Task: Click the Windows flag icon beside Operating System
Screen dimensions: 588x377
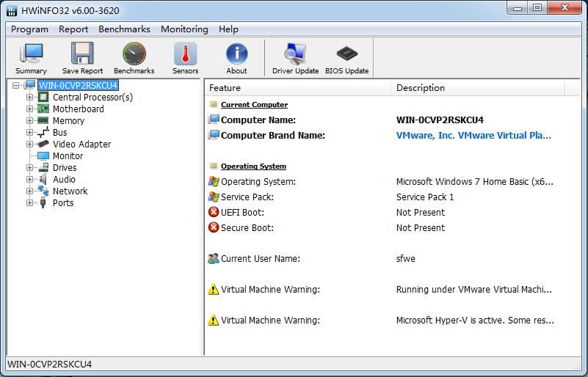Action: click(214, 181)
